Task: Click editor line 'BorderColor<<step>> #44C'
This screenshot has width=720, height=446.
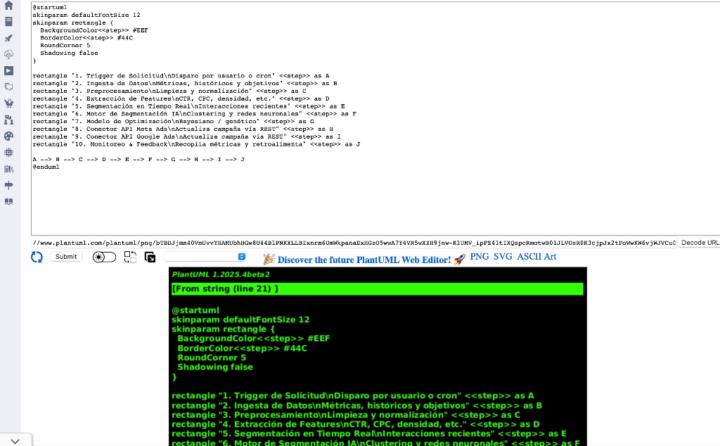Action: 86,38
